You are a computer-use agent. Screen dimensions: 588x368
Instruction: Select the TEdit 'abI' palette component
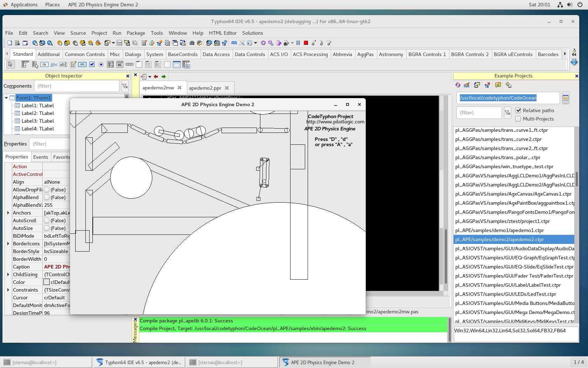point(63,64)
